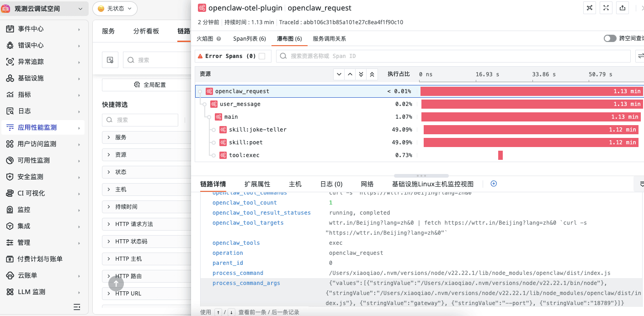Check the Error Spans checkbox
The height and width of the screenshot is (316, 644).
(262, 56)
